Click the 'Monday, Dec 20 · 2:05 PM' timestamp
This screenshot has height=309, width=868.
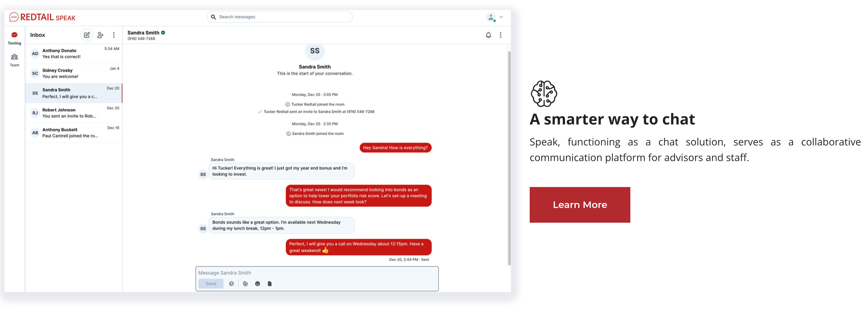(x=315, y=95)
